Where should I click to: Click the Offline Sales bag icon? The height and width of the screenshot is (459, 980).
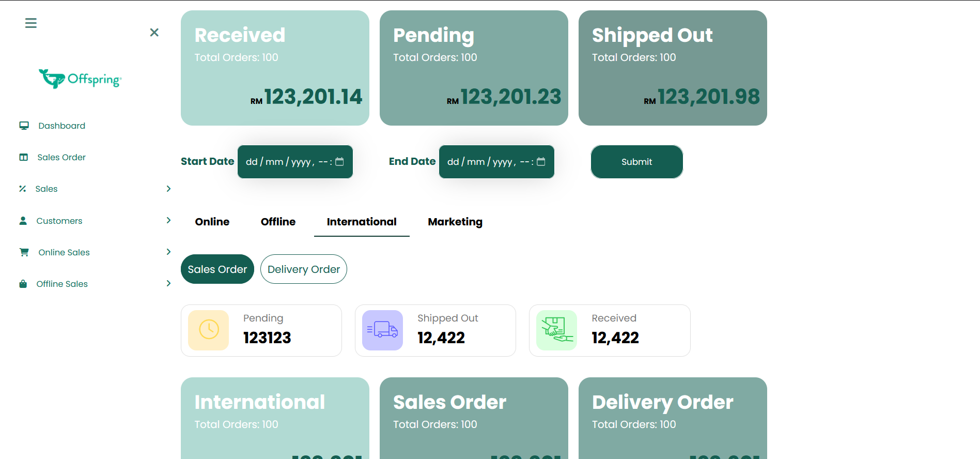tap(23, 284)
